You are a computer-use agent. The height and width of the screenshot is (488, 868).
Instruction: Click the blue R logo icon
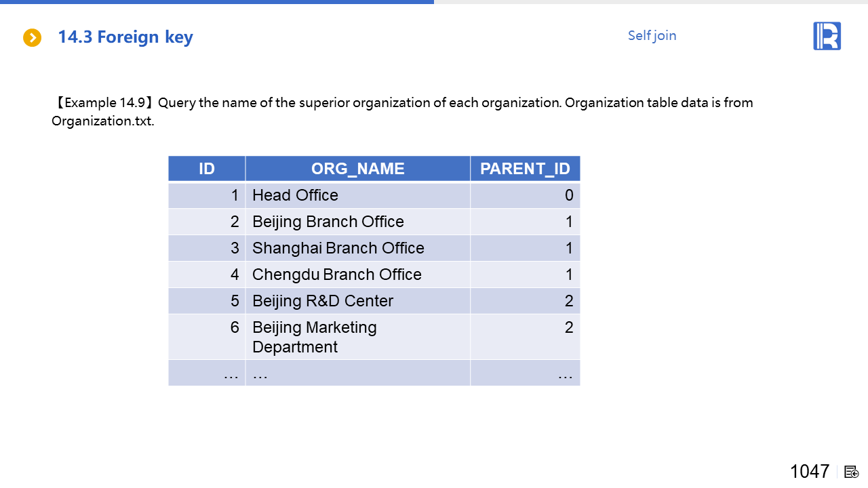click(x=827, y=36)
